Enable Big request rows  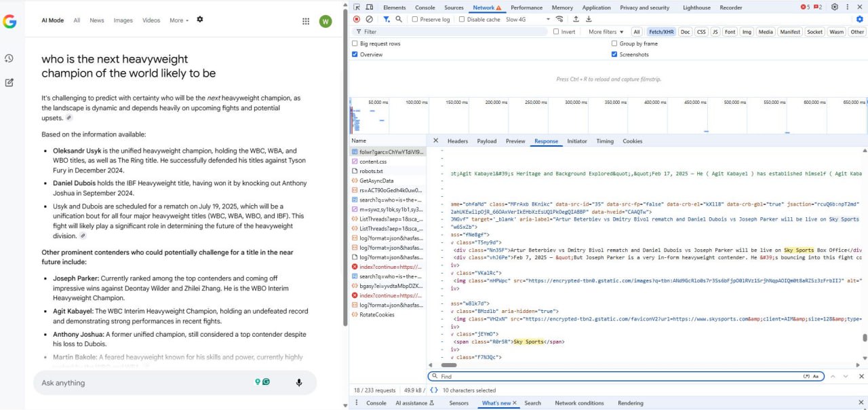355,43
